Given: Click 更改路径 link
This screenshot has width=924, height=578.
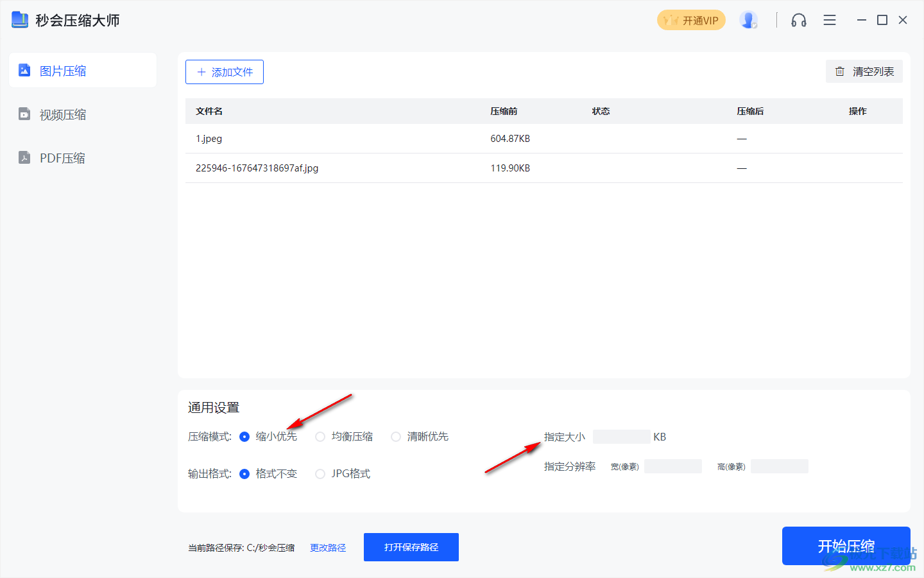Looking at the screenshot, I should [328, 548].
